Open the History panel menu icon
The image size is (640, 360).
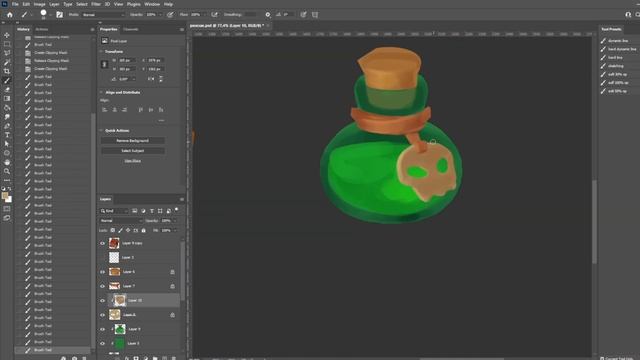pos(92,29)
